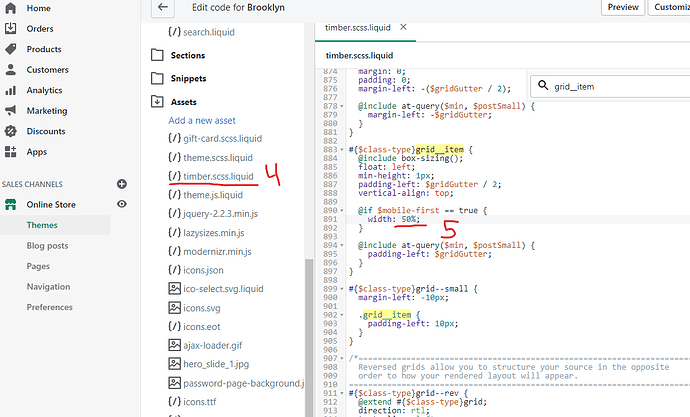Image resolution: width=690 pixels, height=417 pixels.
Task: Collapse code fold at line 878
Action: click(342, 106)
